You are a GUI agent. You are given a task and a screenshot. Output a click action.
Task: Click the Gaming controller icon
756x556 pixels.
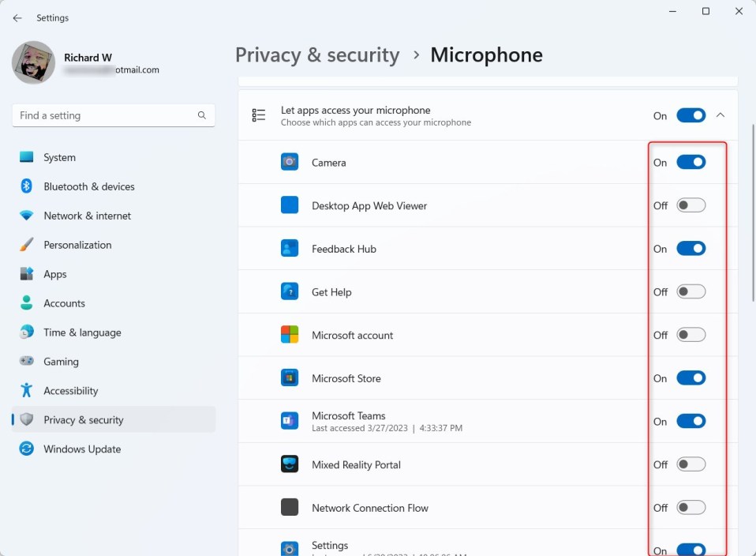(27, 361)
